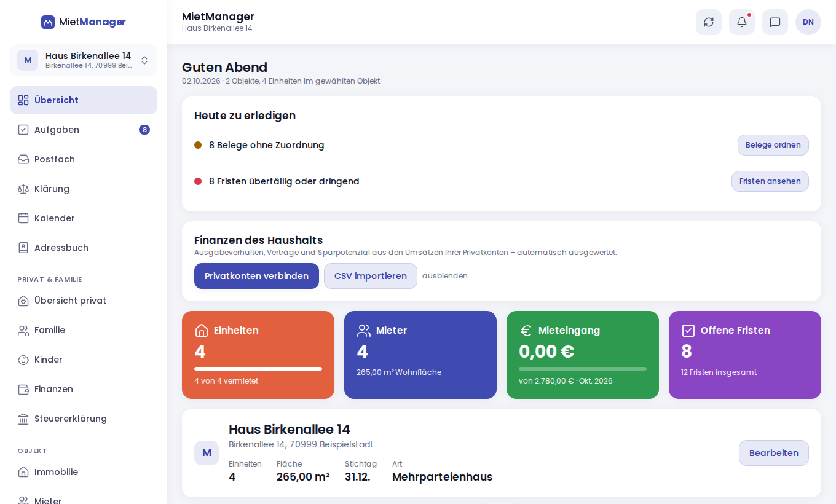Image resolution: width=836 pixels, height=504 pixels.
Task: Expand the Haus Birkenallee 14 property switcher
Action: [x=84, y=60]
